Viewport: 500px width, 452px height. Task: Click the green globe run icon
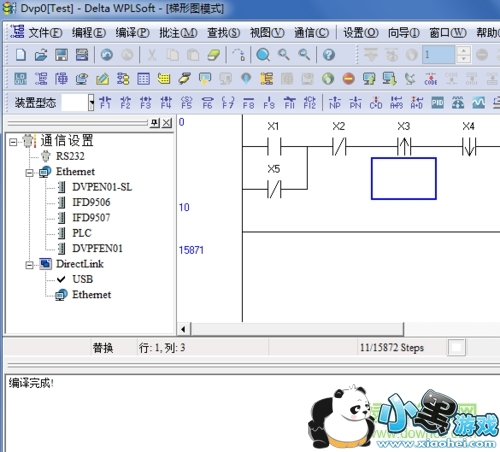(328, 79)
